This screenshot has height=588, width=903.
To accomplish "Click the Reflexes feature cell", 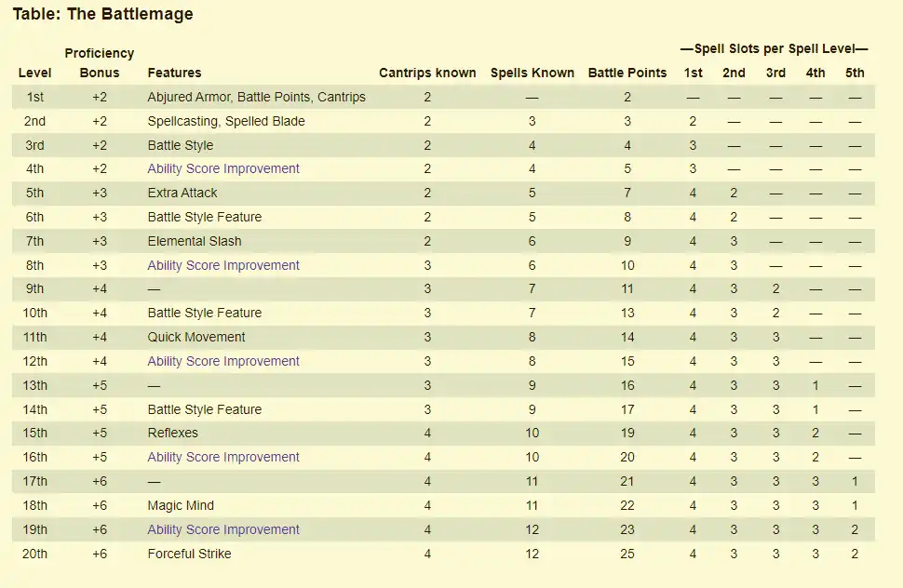I will [x=172, y=433].
